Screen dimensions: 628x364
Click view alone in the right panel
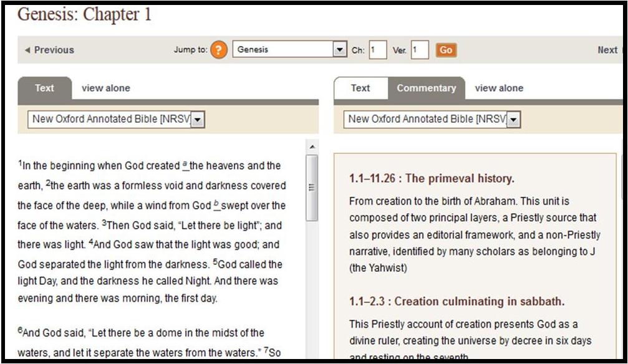point(499,88)
